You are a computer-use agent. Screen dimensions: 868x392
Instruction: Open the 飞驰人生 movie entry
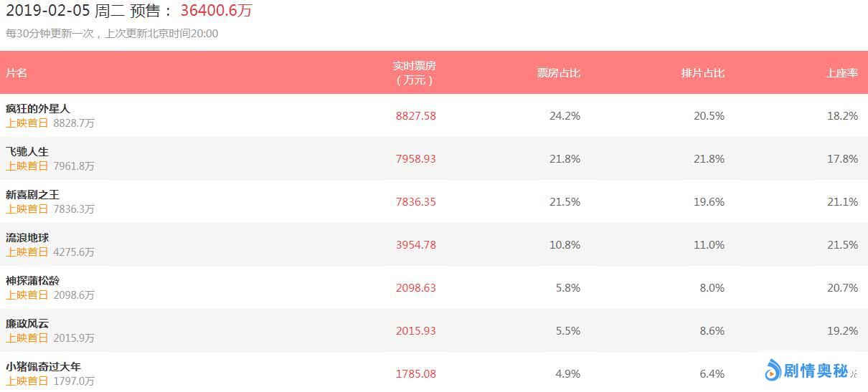(27, 152)
